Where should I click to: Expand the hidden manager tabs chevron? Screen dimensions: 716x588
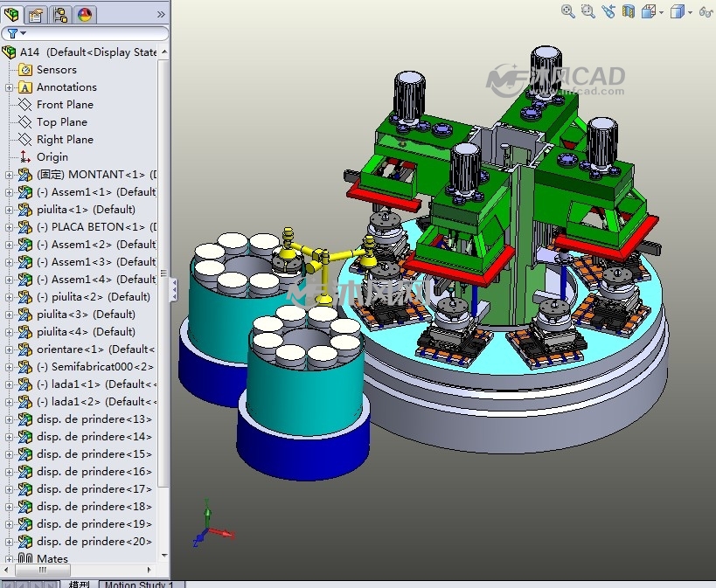click(161, 15)
